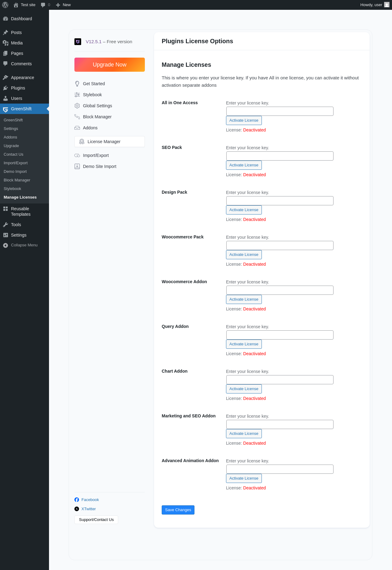Focus the Query Addon license key field

coord(280,335)
